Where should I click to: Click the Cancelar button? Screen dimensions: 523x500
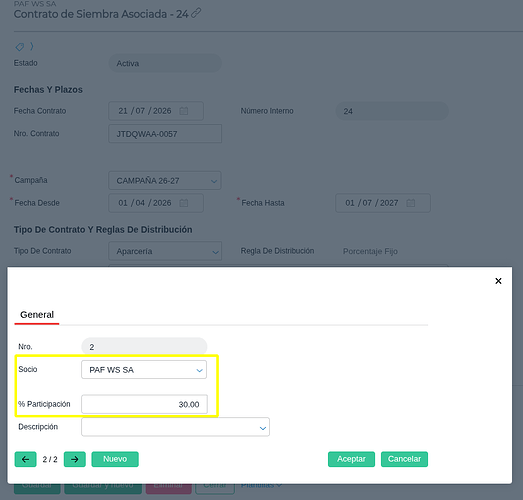pos(404,459)
